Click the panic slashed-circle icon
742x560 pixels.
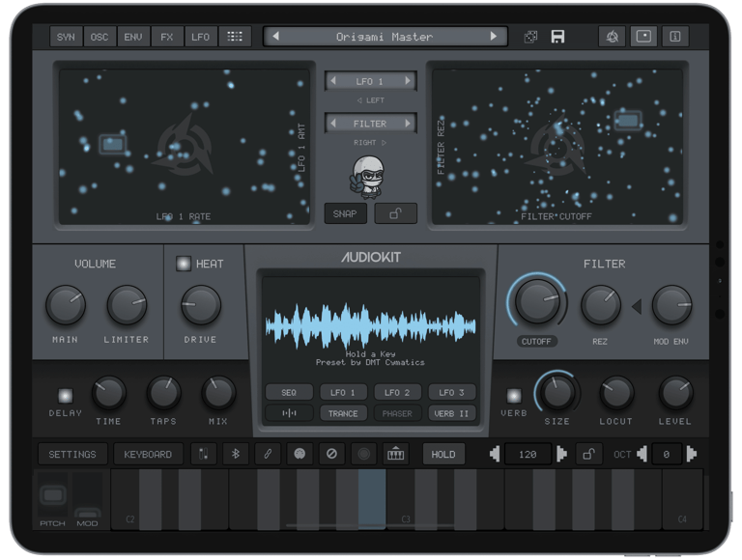click(x=331, y=454)
